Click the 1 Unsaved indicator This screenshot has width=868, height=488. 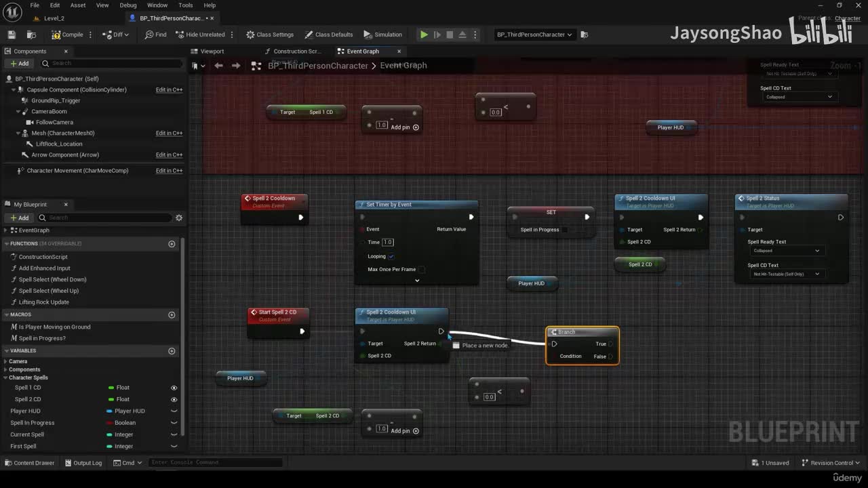pyautogui.click(x=770, y=463)
